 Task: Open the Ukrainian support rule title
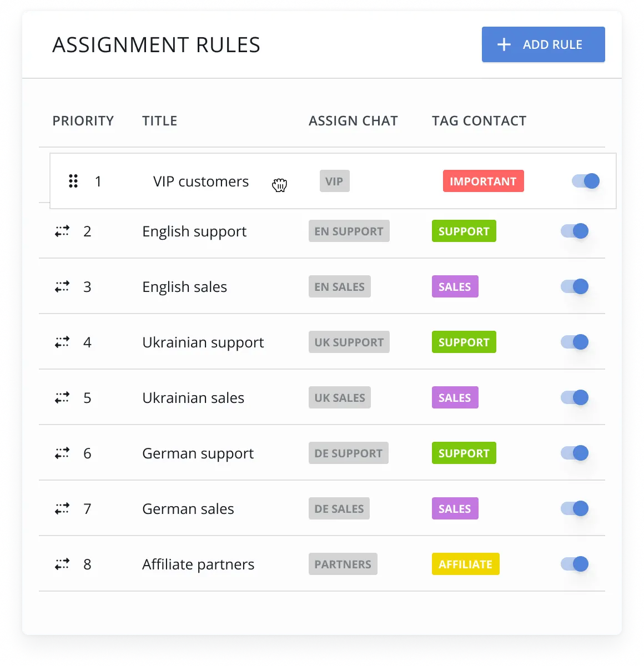coord(203,342)
